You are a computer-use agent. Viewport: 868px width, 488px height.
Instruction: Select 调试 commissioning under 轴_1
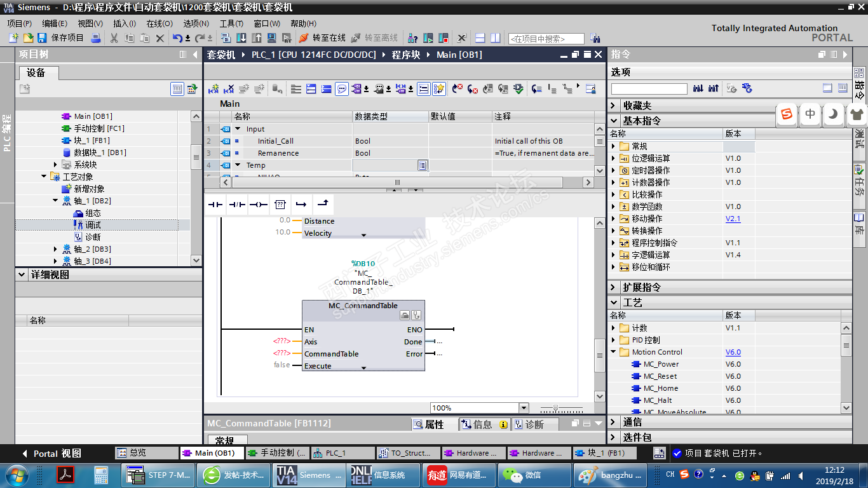(93, 225)
